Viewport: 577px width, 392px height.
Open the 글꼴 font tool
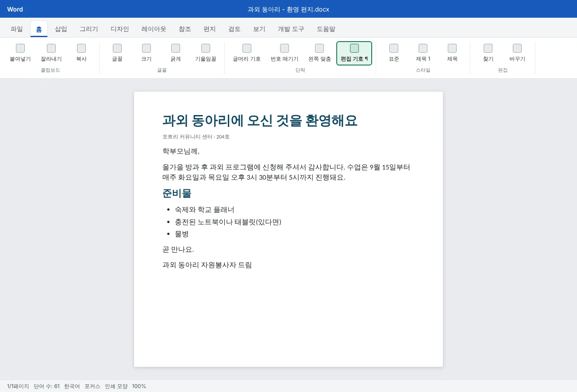pos(117,53)
